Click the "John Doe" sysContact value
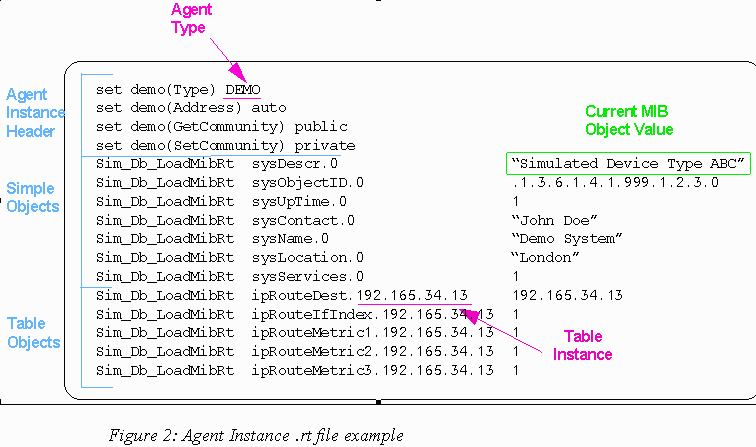This screenshot has height=447, width=756. (x=553, y=220)
